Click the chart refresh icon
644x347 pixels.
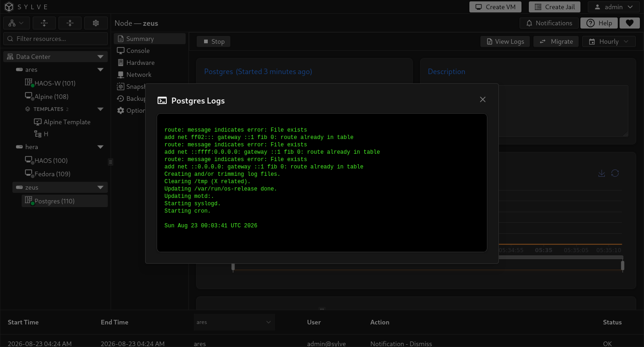pyautogui.click(x=615, y=173)
